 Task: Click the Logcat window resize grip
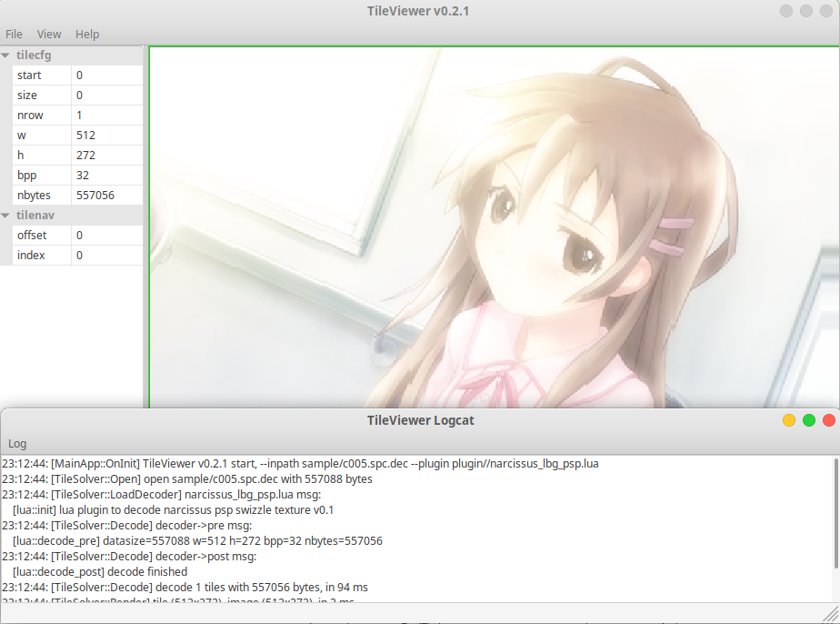(x=831, y=614)
